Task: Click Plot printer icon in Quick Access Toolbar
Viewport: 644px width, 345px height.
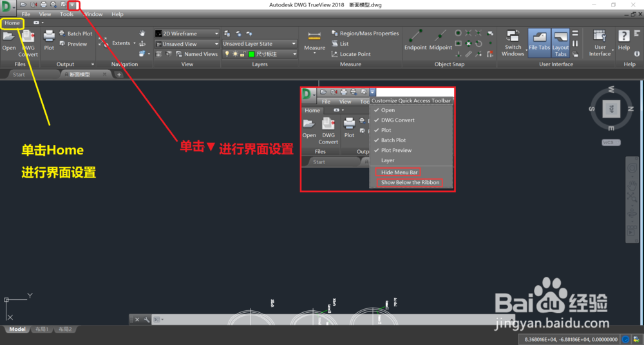Action: click(x=43, y=5)
